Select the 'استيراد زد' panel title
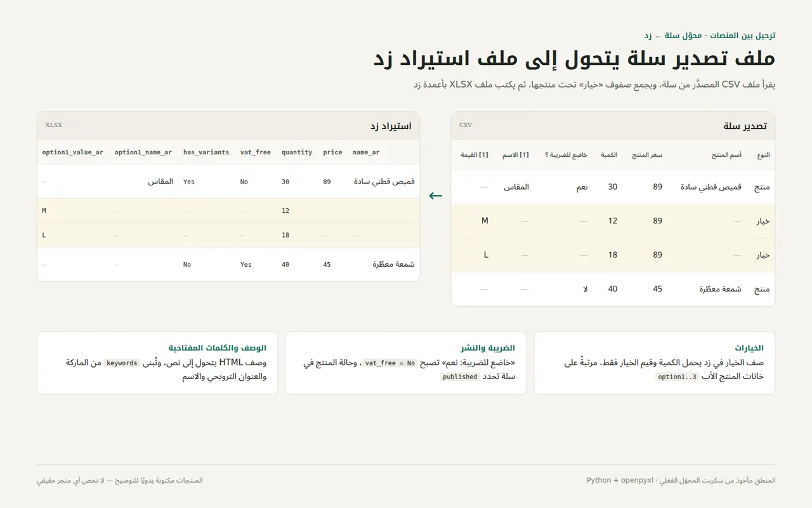812x508 pixels. 391,126
